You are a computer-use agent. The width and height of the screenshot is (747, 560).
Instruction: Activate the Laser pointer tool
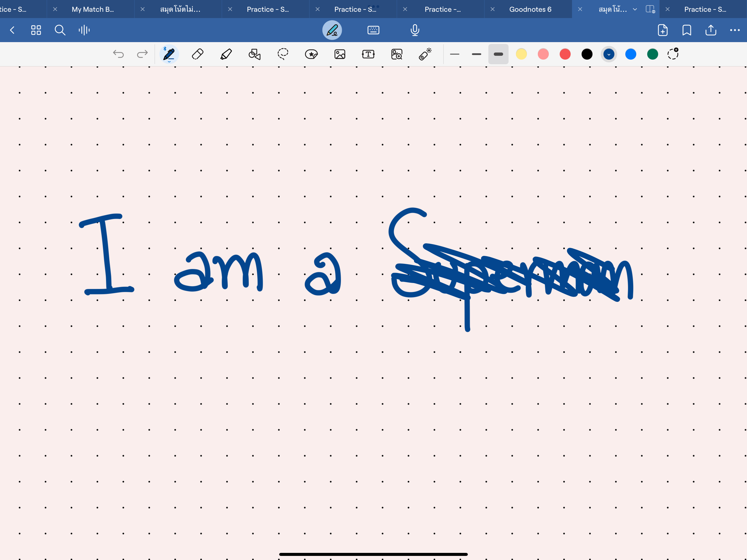[425, 54]
